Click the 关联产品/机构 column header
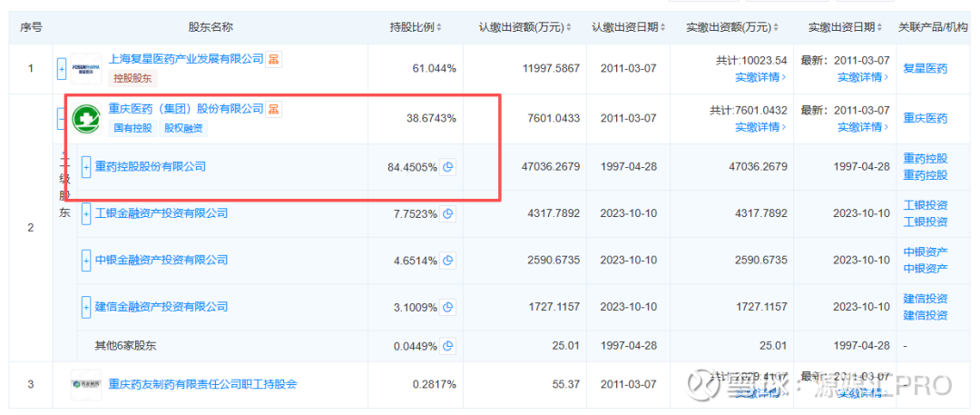Viewport: 980px width, 415px height. 933,27
